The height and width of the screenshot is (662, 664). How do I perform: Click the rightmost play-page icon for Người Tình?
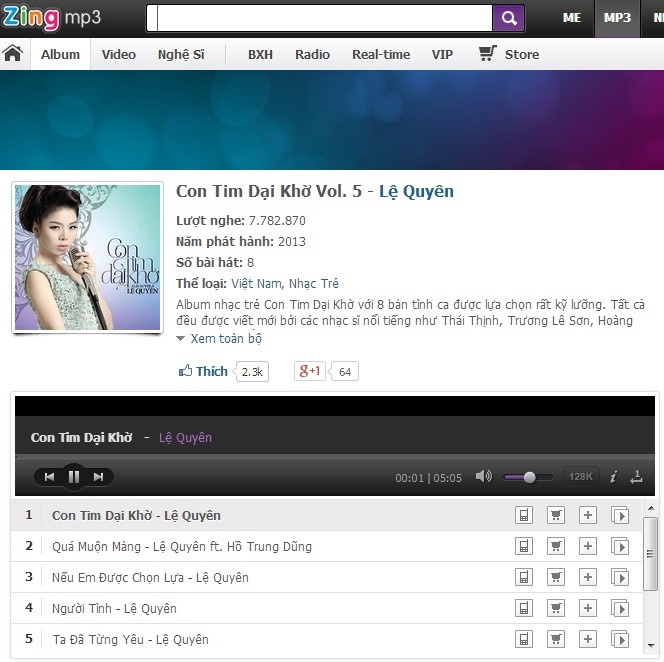pyautogui.click(x=620, y=608)
